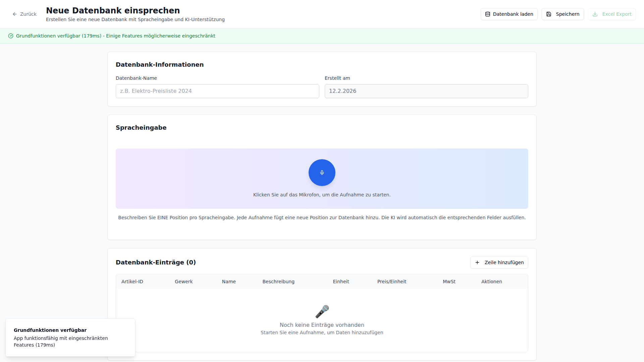
Task: Click the Grundfunktionen verfügbar toast notification
Action: coord(70,338)
